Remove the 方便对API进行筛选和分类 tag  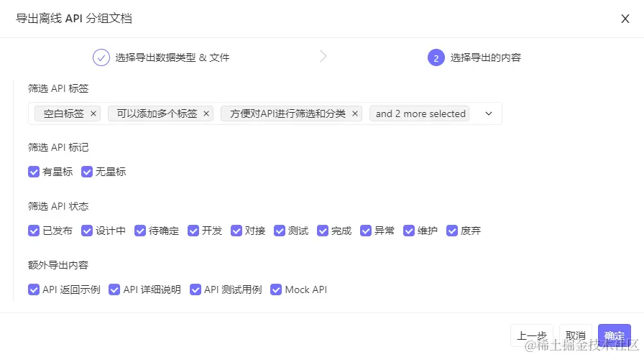click(355, 113)
